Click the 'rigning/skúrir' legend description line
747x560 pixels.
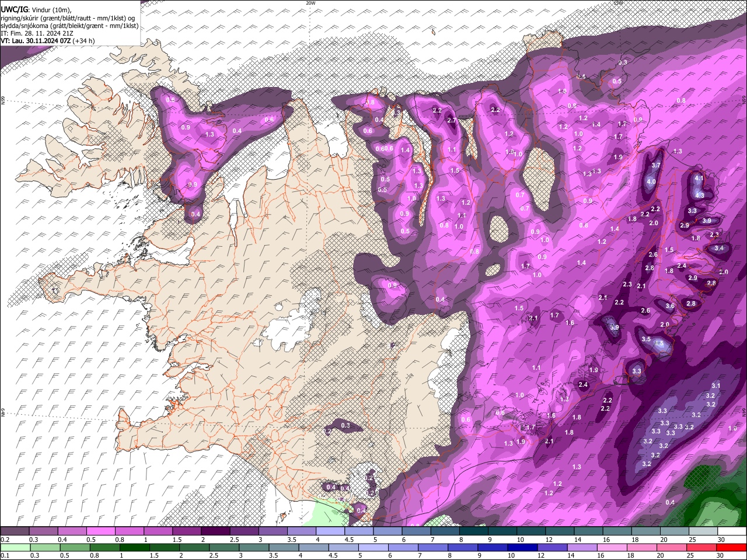[x=68, y=17]
